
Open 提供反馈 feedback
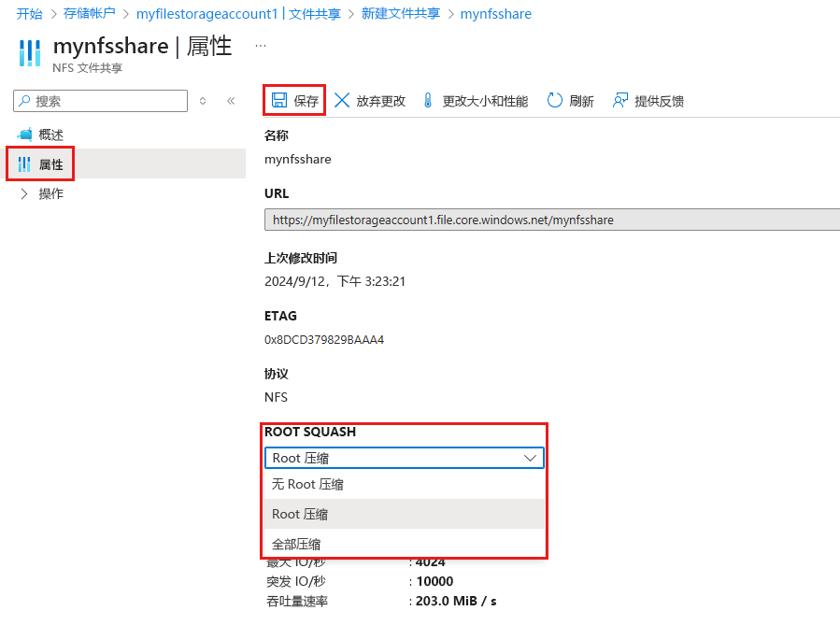pos(648,100)
